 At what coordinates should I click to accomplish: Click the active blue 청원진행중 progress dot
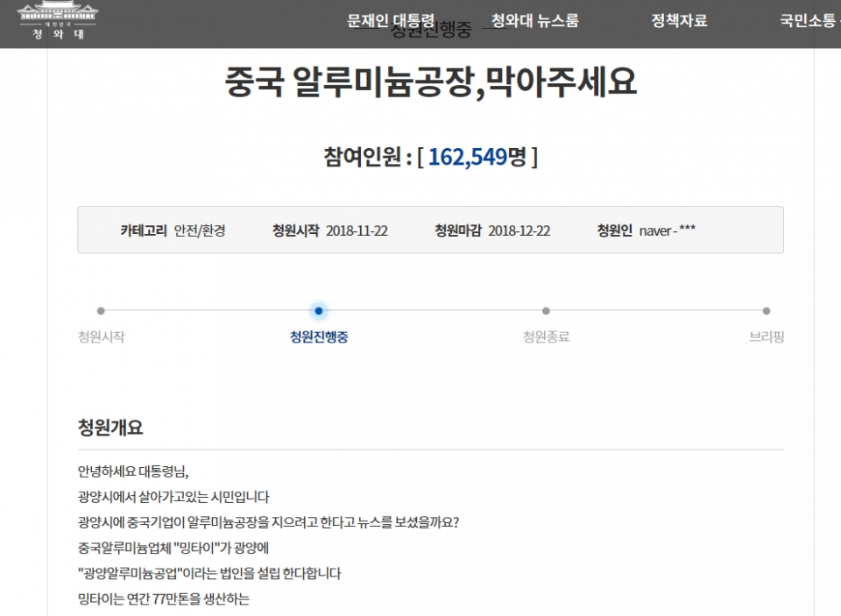[x=319, y=310]
